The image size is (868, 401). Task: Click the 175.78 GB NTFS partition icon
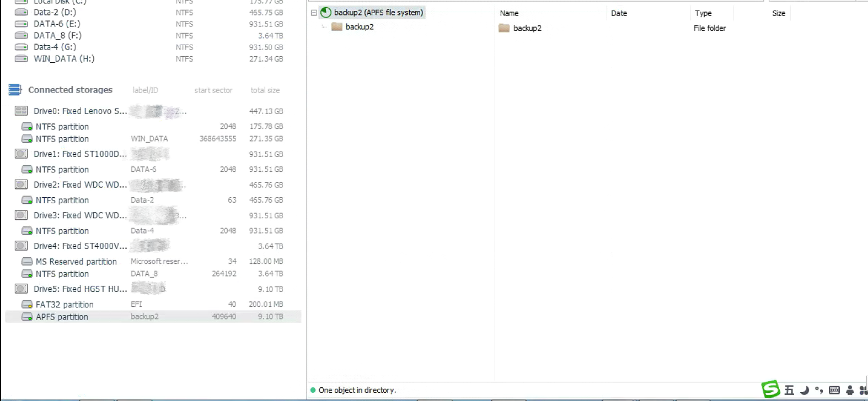(27, 127)
